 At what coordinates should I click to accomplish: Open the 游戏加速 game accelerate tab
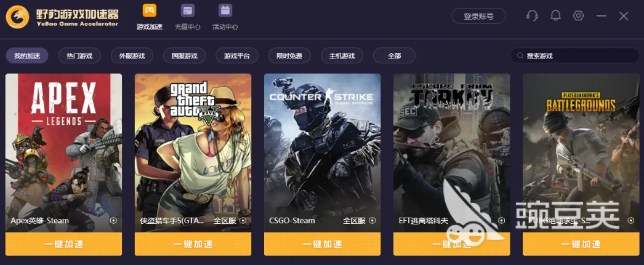(x=150, y=17)
